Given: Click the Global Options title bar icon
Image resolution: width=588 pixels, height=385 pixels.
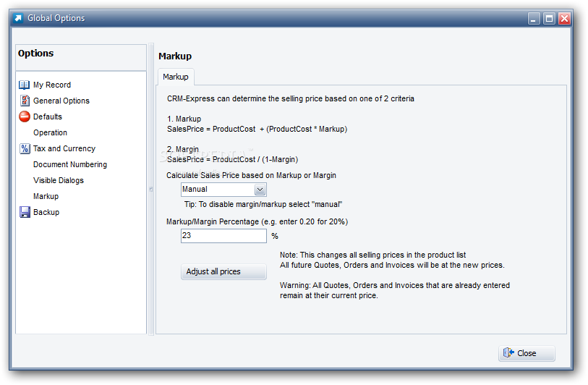Looking at the screenshot, I should [18, 17].
